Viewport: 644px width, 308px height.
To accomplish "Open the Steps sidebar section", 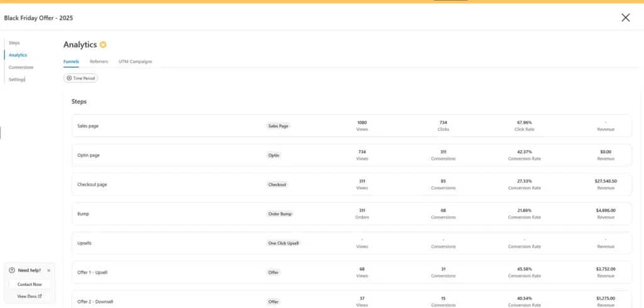I will tap(14, 43).
